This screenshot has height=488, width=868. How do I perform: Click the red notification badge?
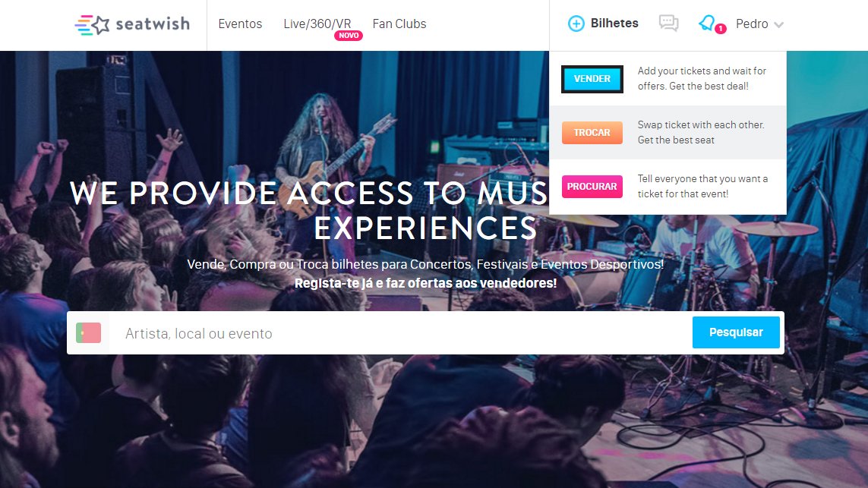[720, 29]
